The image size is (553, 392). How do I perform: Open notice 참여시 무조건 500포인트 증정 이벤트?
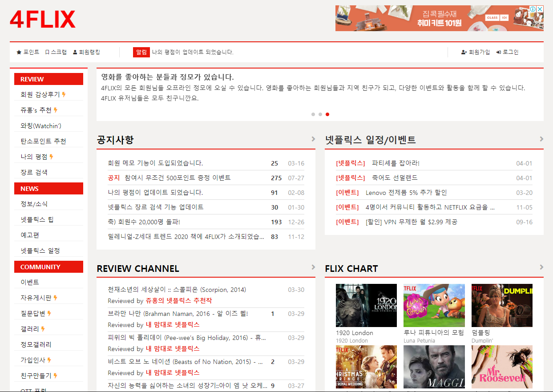[178, 178]
